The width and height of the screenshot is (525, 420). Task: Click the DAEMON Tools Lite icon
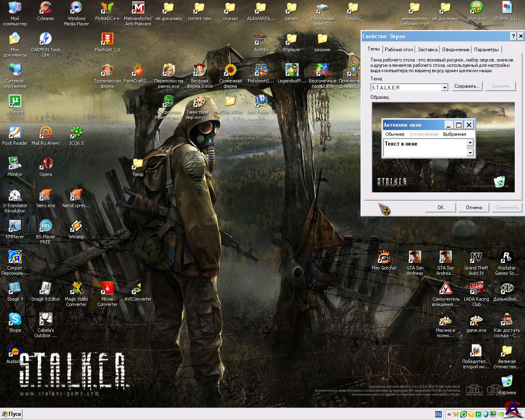[x=46, y=39]
